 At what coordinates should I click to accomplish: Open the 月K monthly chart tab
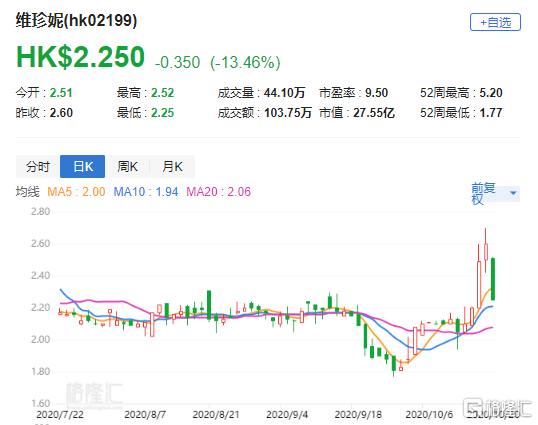[x=172, y=167]
